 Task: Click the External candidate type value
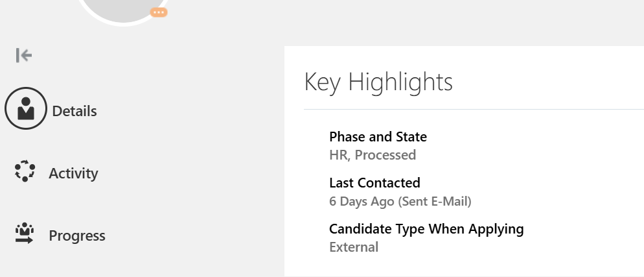point(354,247)
